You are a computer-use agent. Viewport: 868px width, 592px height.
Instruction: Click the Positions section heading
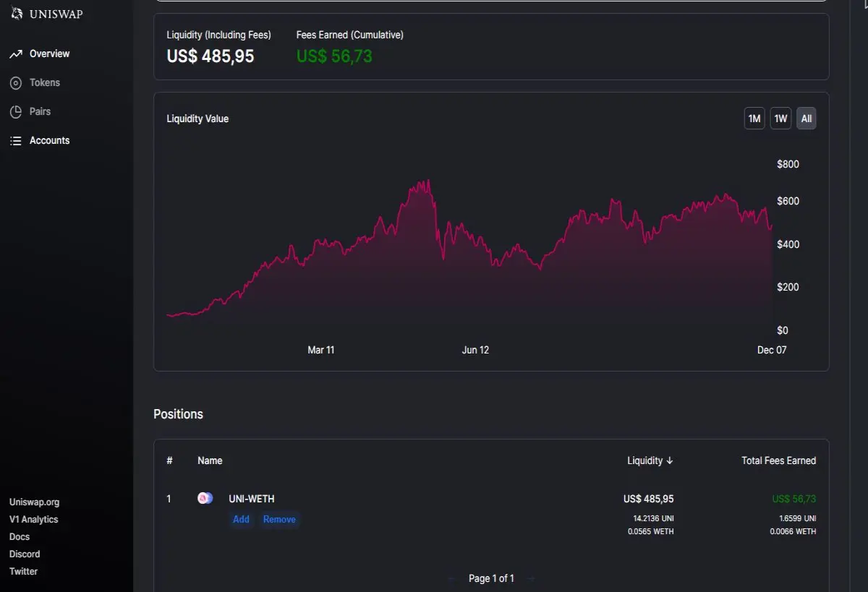point(178,414)
